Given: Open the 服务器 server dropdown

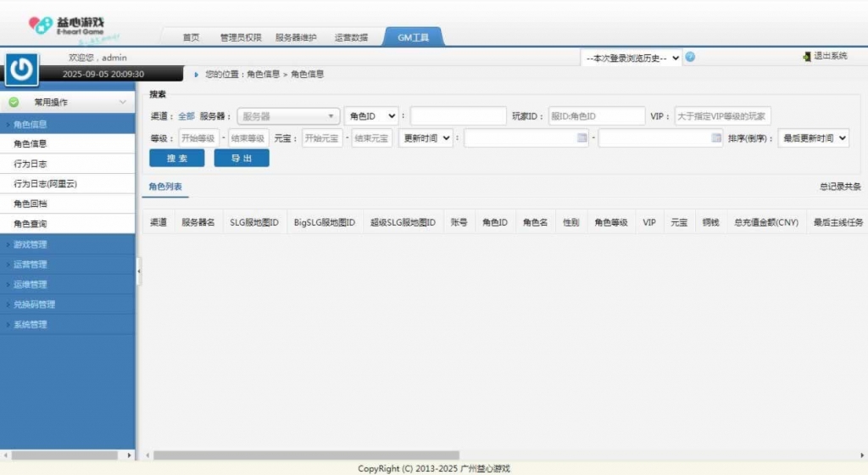Looking at the screenshot, I should pyautogui.click(x=288, y=116).
